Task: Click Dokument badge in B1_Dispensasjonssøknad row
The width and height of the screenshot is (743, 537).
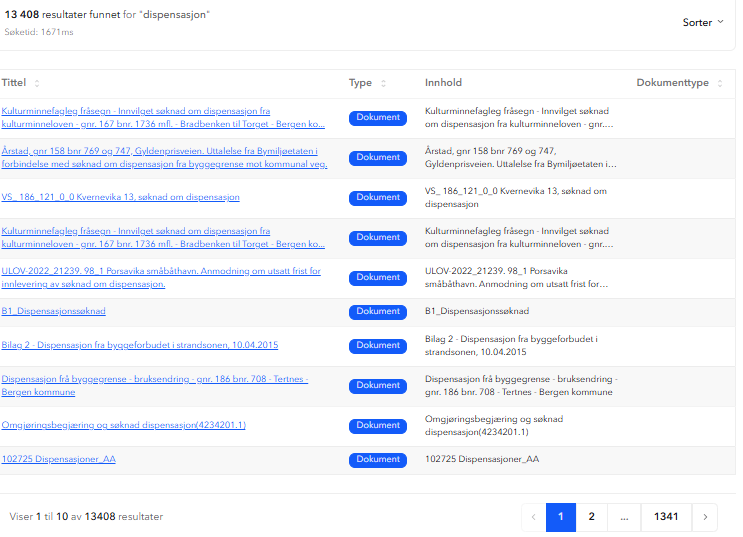Action: [378, 312]
